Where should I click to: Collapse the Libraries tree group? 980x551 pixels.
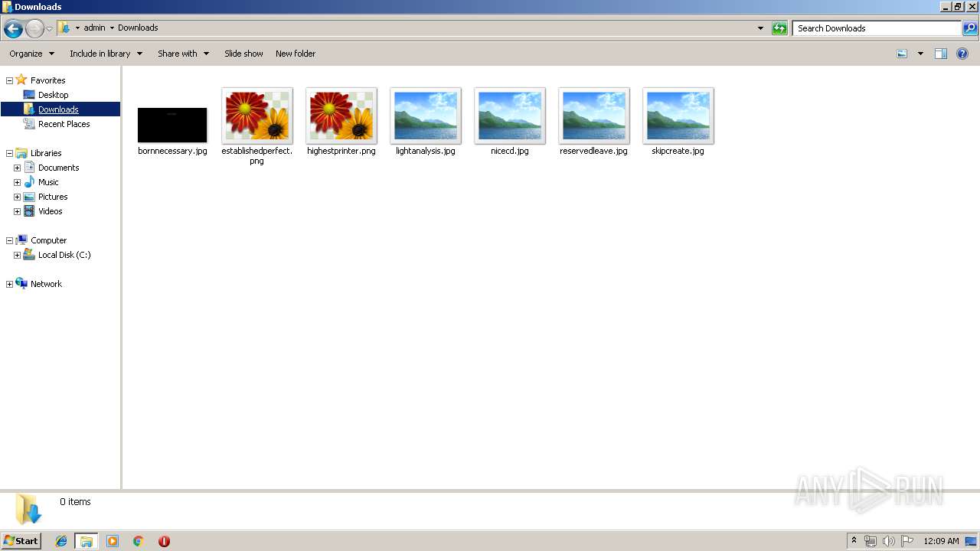pyautogui.click(x=9, y=153)
